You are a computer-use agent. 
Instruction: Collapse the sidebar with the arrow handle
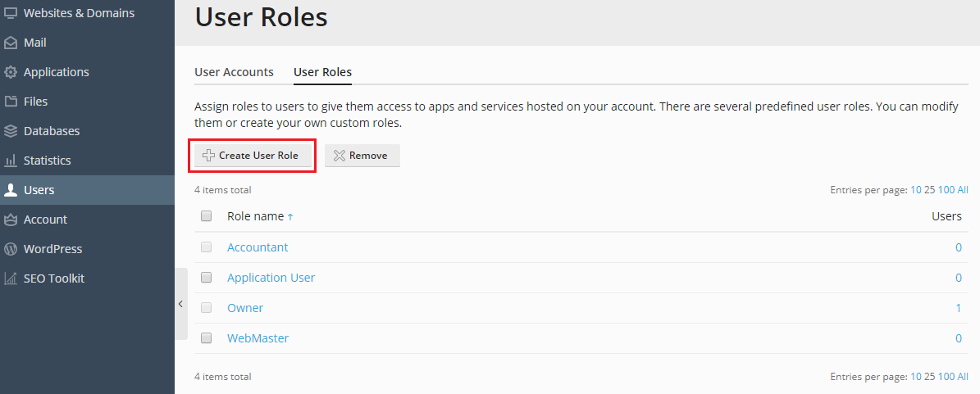pos(180,304)
